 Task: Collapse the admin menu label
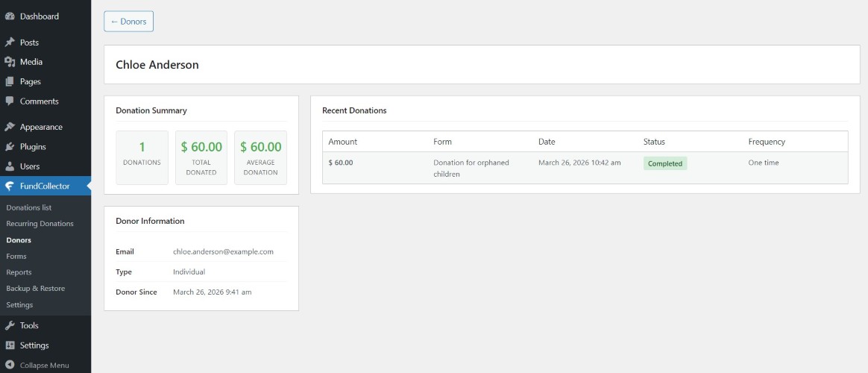click(44, 366)
